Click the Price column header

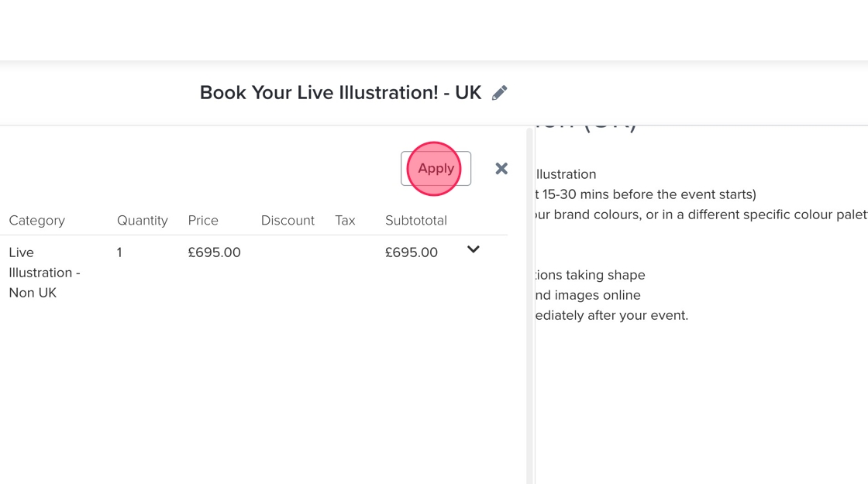[x=203, y=221]
